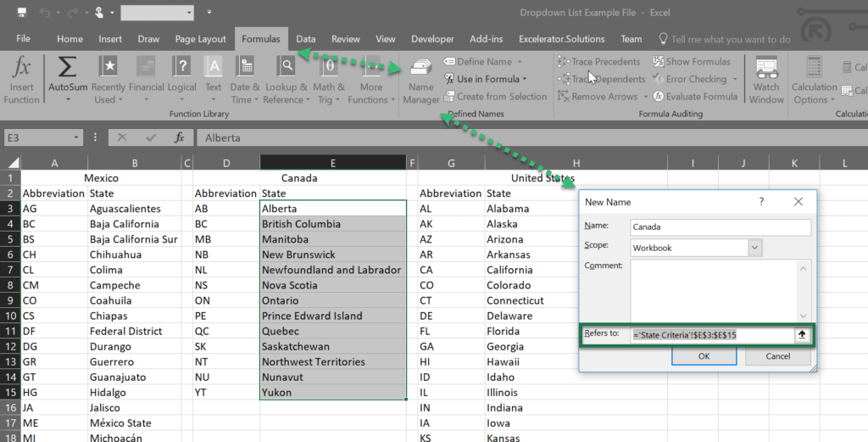Open the Watch Window
The height and width of the screenshot is (442, 868).
pos(766,81)
